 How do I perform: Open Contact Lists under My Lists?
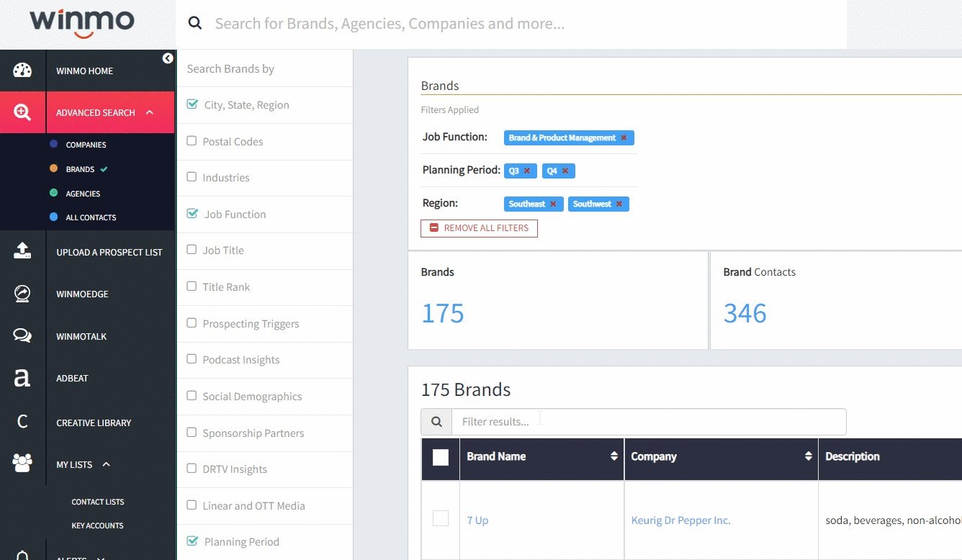point(98,502)
